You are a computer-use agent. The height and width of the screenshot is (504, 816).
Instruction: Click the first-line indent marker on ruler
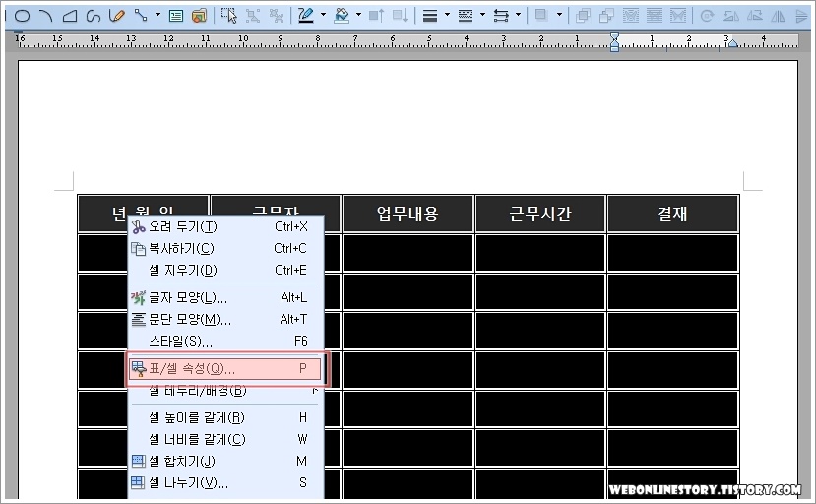614,36
